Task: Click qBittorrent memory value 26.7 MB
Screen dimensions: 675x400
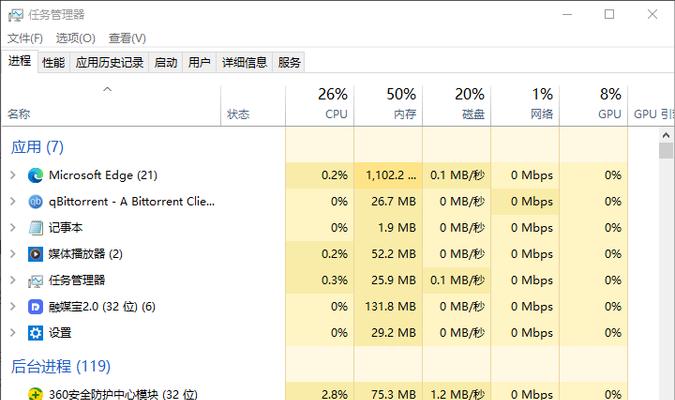Action: coord(393,202)
